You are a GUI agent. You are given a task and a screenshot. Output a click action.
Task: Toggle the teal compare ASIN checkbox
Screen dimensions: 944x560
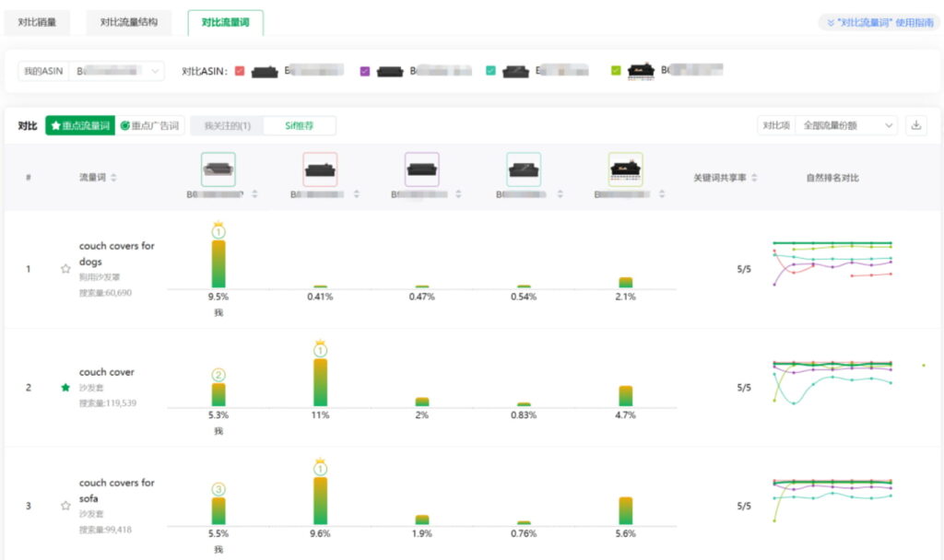[x=490, y=71]
